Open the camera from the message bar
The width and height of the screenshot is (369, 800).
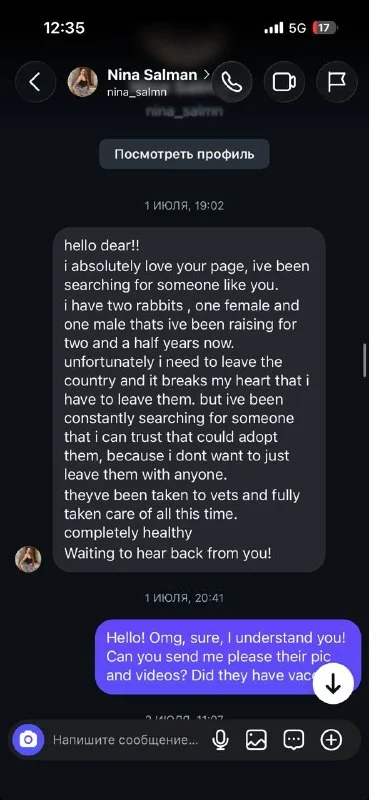click(x=29, y=739)
